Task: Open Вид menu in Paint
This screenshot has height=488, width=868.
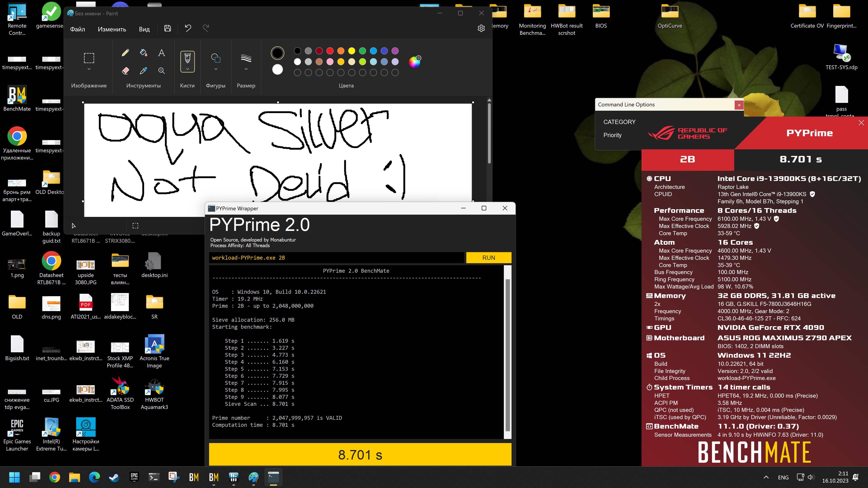Action: tap(144, 29)
